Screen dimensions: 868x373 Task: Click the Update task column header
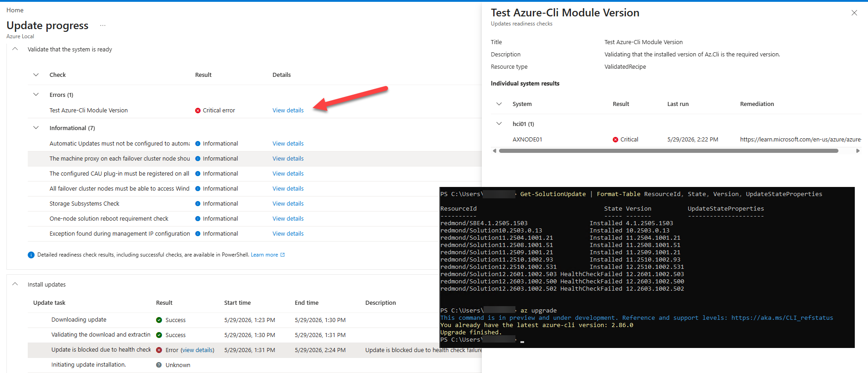tap(49, 302)
